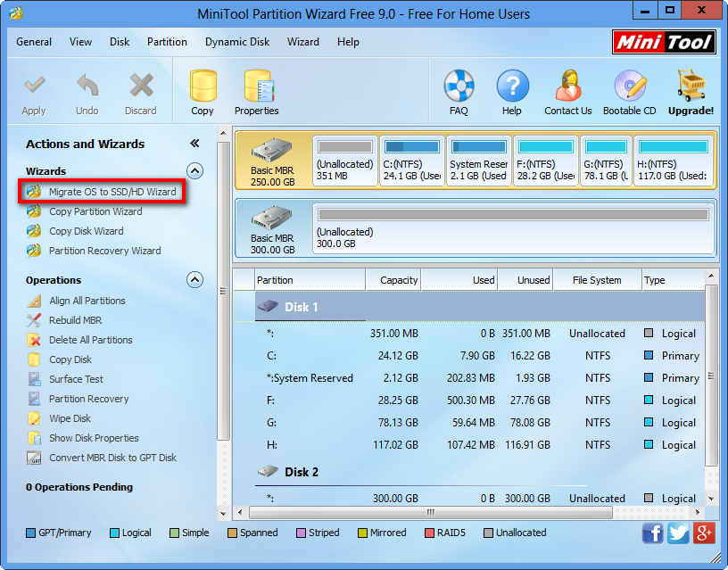
Task: Select the System Reserved partition block
Action: 479,161
